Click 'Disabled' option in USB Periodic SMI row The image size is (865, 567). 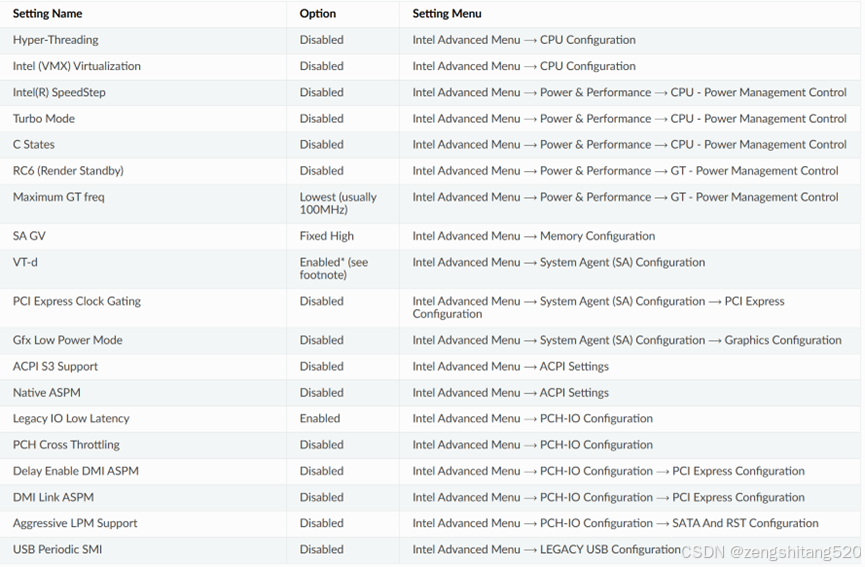[322, 550]
